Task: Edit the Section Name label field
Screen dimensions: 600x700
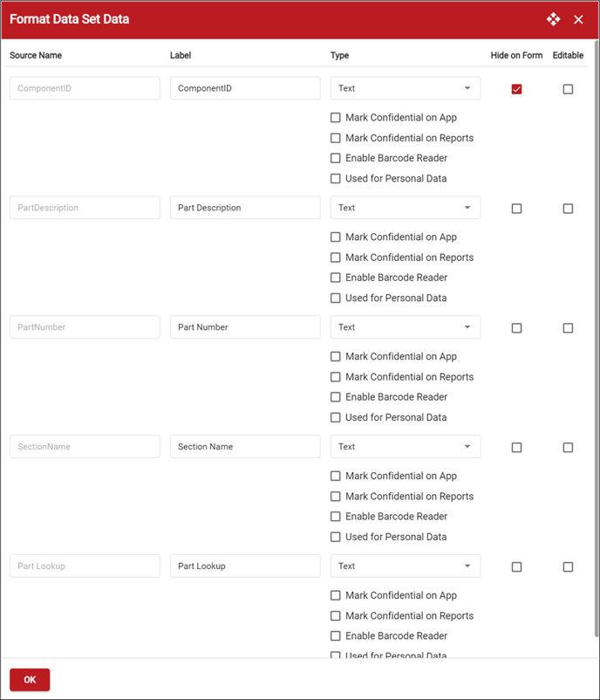Action: click(x=245, y=446)
